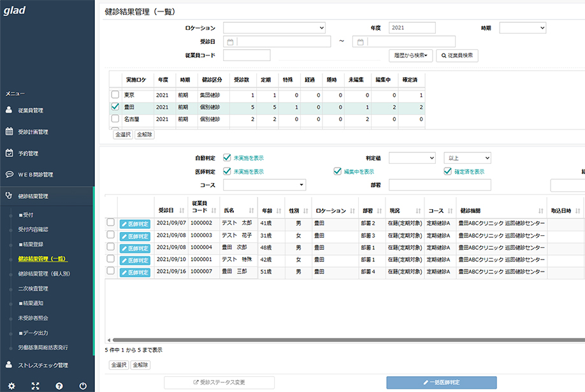Sort table by 受診日 column sort icon
This screenshot has height=392, width=585.
point(181,210)
